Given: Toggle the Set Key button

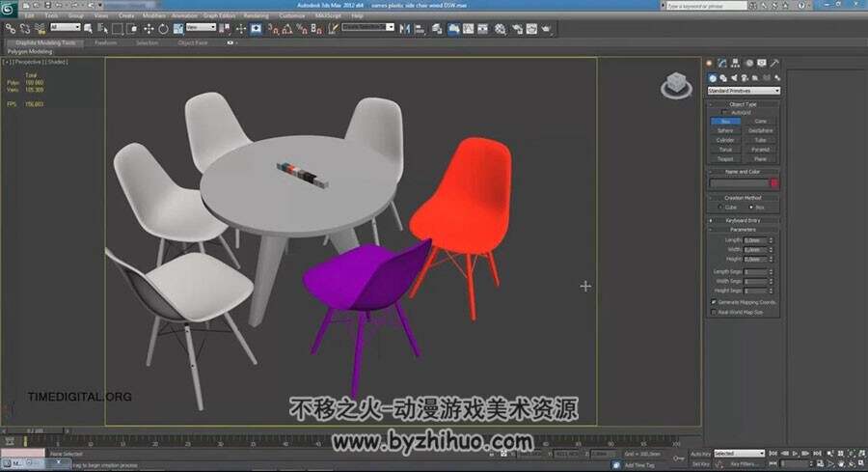Looking at the screenshot, I should pyautogui.click(x=700, y=463).
